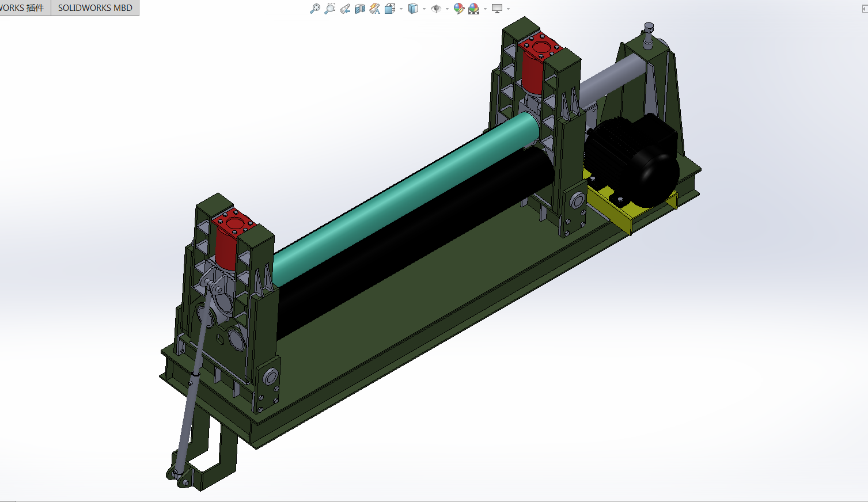Expand the Display Style dropdown arrow
The height and width of the screenshot is (502, 868).
click(424, 9)
